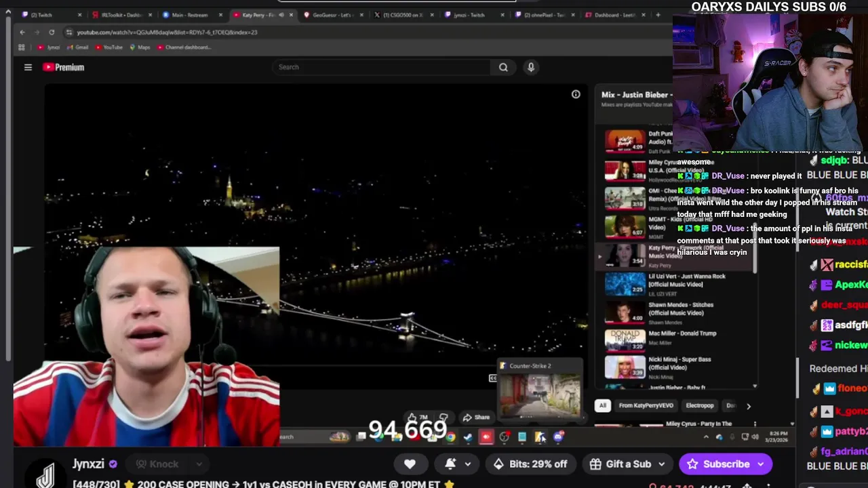Open the Maps bookmark
868x488 pixels.
pos(140,47)
